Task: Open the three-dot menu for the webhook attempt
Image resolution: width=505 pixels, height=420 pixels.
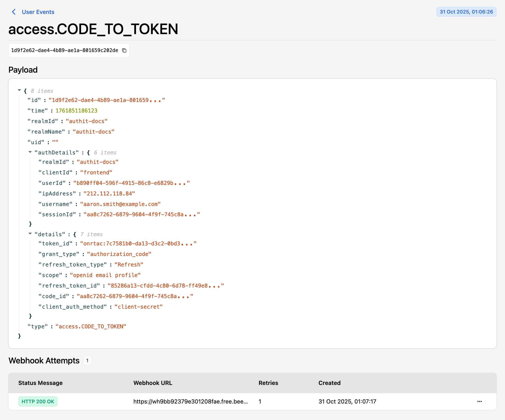Action: (x=480, y=401)
